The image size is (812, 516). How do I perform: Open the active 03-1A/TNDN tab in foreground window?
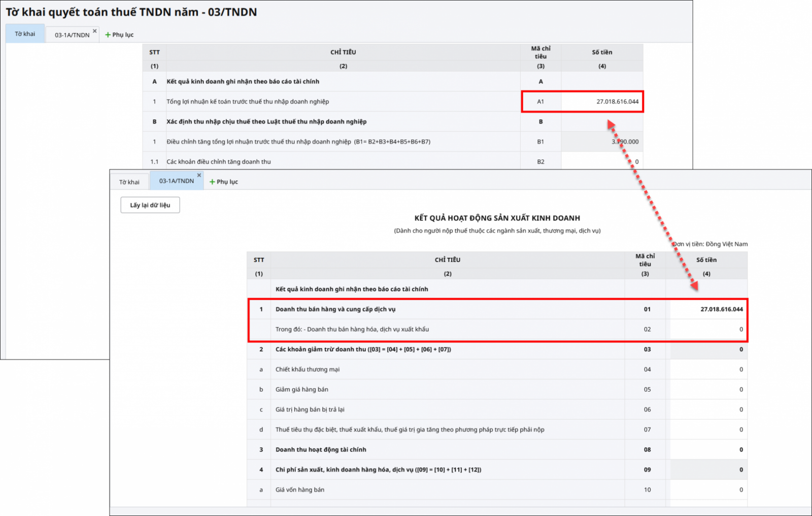(x=176, y=181)
